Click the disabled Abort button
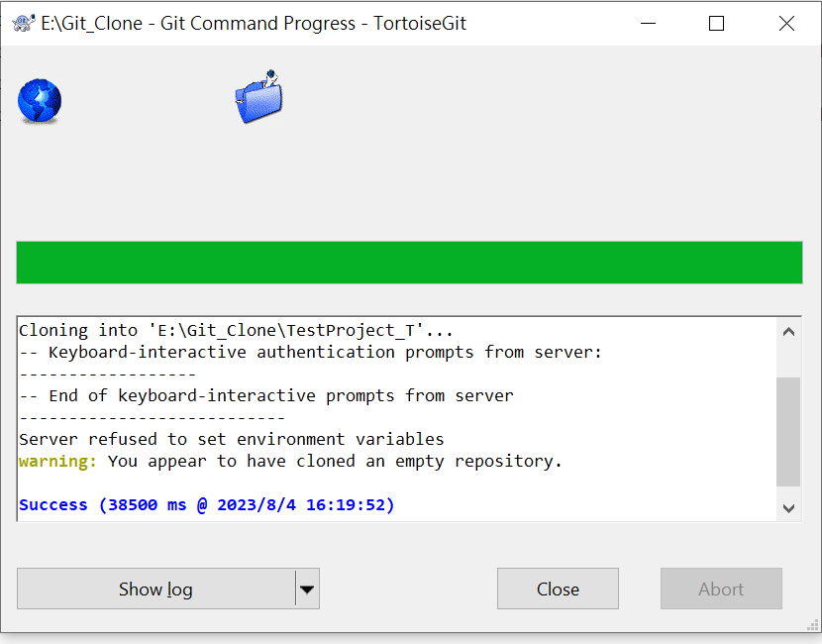The image size is (822, 644). [x=721, y=589]
